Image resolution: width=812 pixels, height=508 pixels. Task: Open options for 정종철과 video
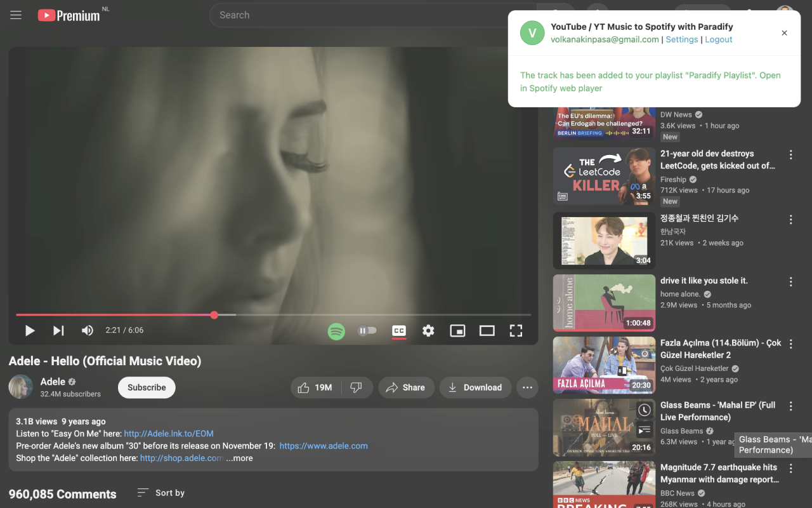tap(790, 220)
